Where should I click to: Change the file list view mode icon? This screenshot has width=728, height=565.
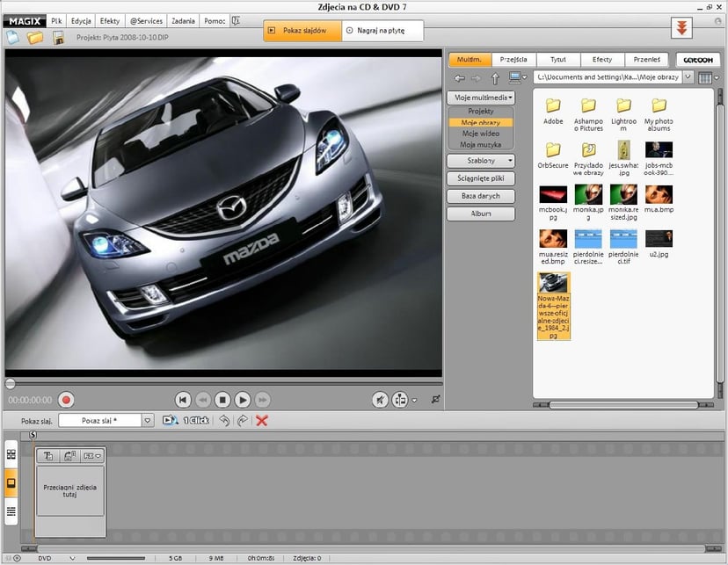coord(705,77)
